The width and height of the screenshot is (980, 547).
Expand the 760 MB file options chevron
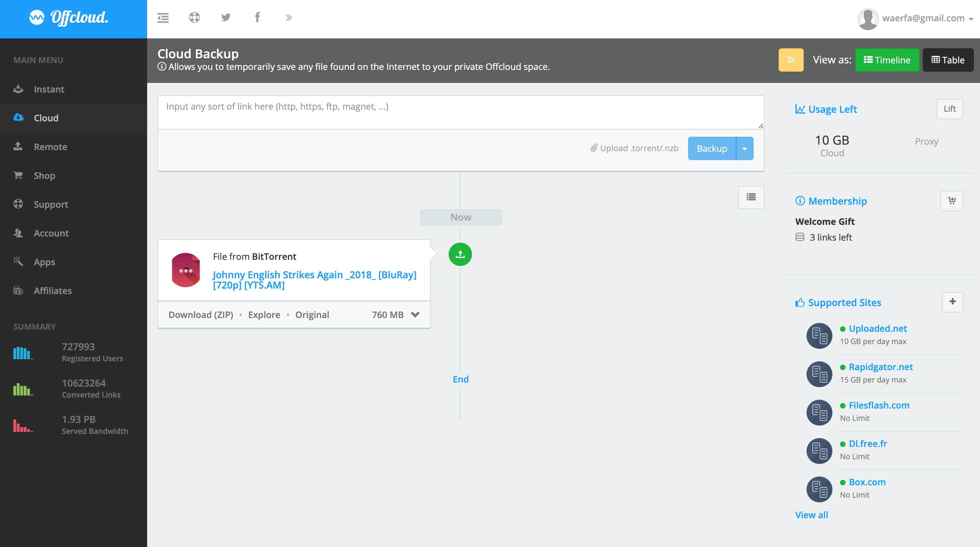click(x=415, y=314)
